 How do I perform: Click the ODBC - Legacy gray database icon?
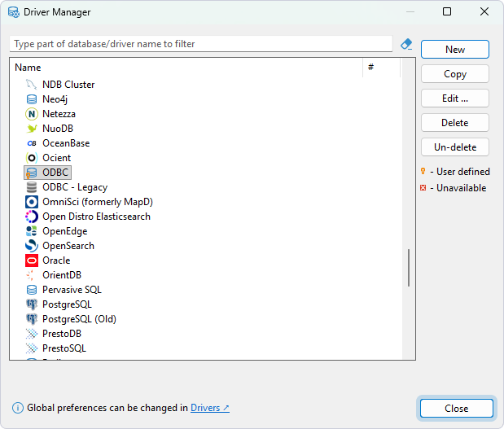click(x=32, y=187)
